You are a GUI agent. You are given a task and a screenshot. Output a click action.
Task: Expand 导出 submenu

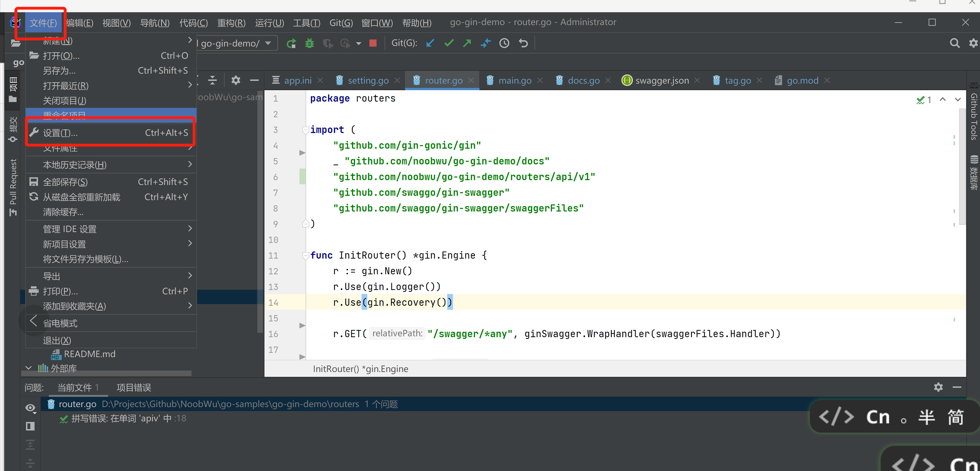(111, 276)
